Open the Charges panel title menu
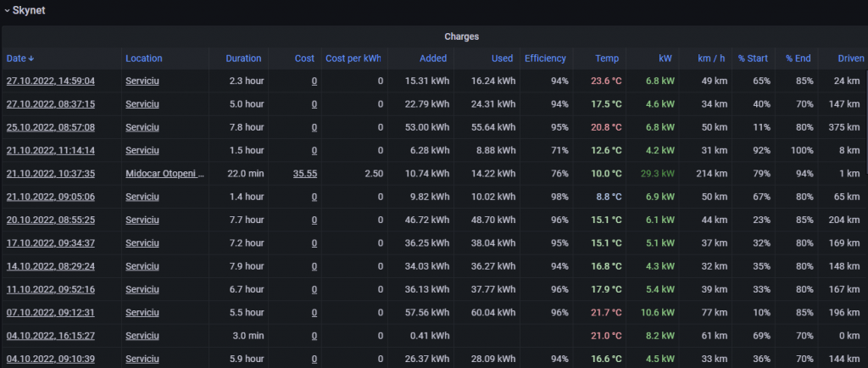Viewport: 868px width, 368px height. [x=462, y=36]
